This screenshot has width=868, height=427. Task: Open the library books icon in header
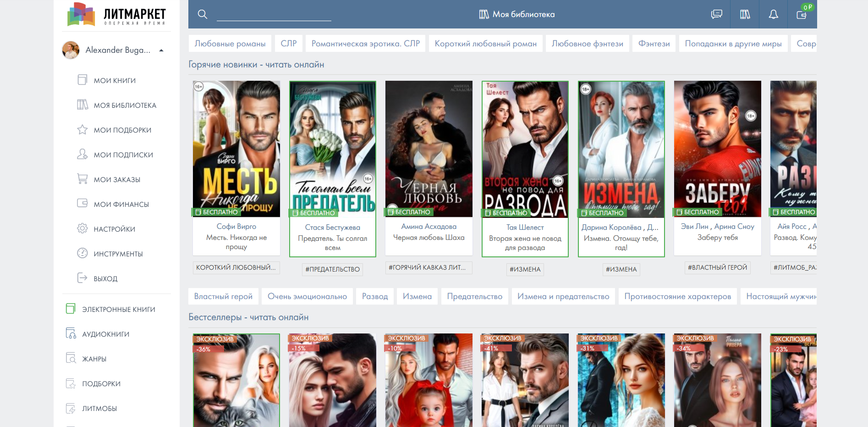[745, 14]
